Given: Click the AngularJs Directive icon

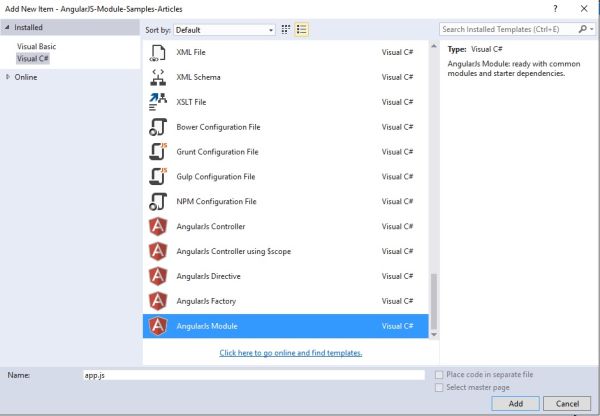Looking at the screenshot, I should [158, 276].
